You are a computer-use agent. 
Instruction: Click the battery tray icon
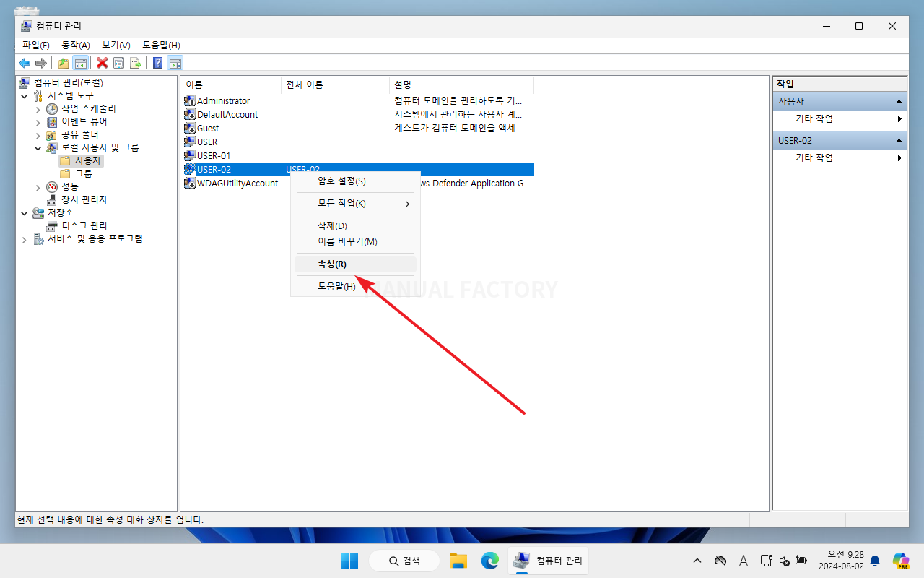801,561
